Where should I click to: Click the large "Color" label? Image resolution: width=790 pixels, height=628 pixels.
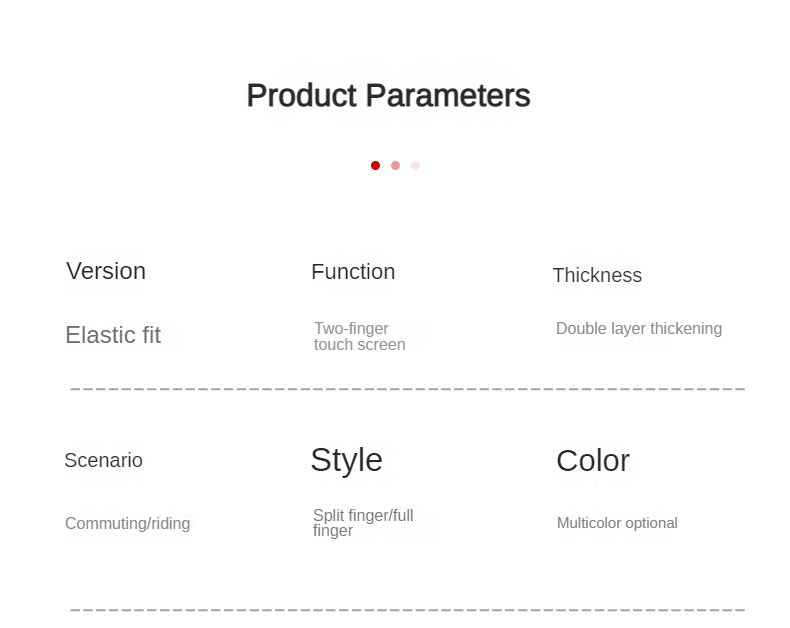(x=593, y=461)
